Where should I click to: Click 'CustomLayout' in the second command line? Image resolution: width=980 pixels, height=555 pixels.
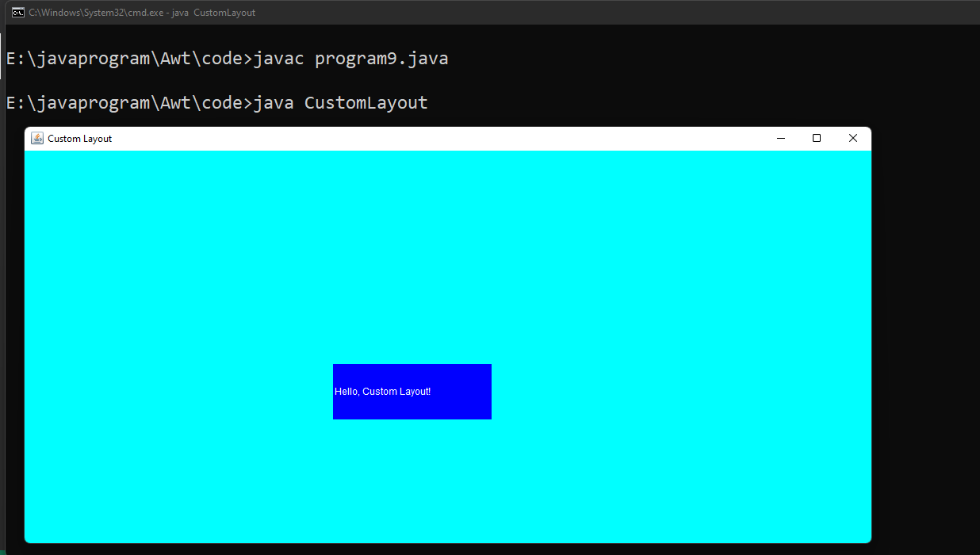366,103
